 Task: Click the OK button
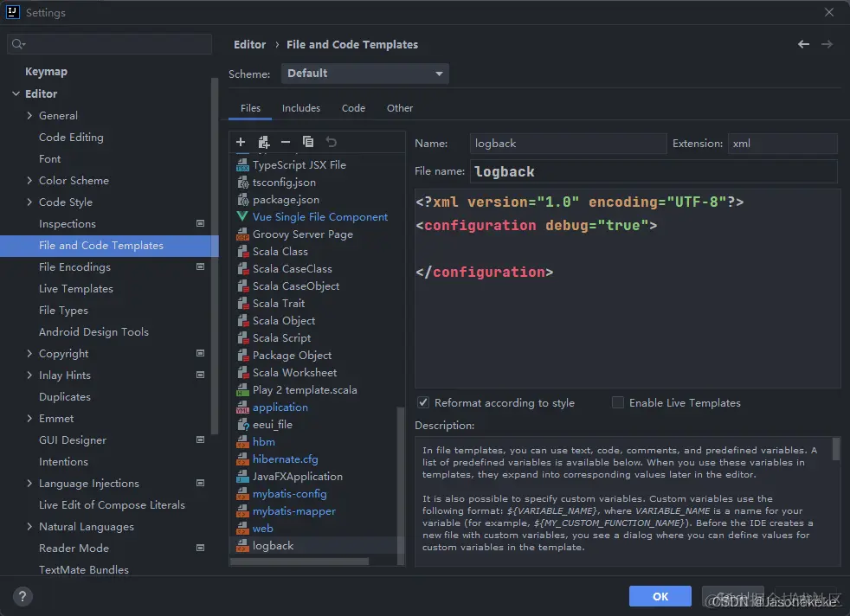[x=660, y=596]
